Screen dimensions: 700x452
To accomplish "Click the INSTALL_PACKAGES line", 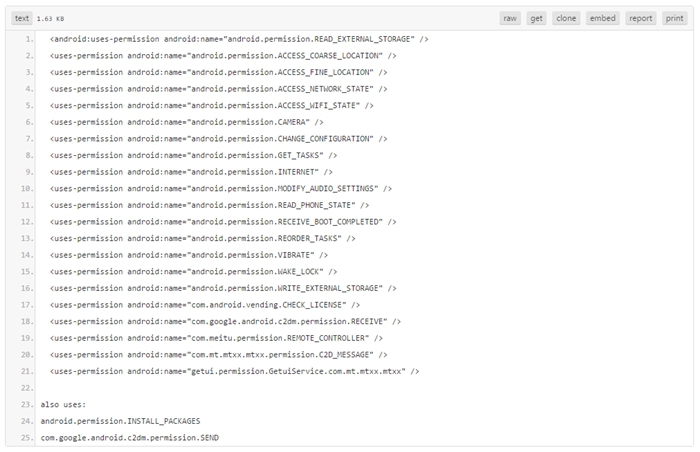I will (120, 421).
